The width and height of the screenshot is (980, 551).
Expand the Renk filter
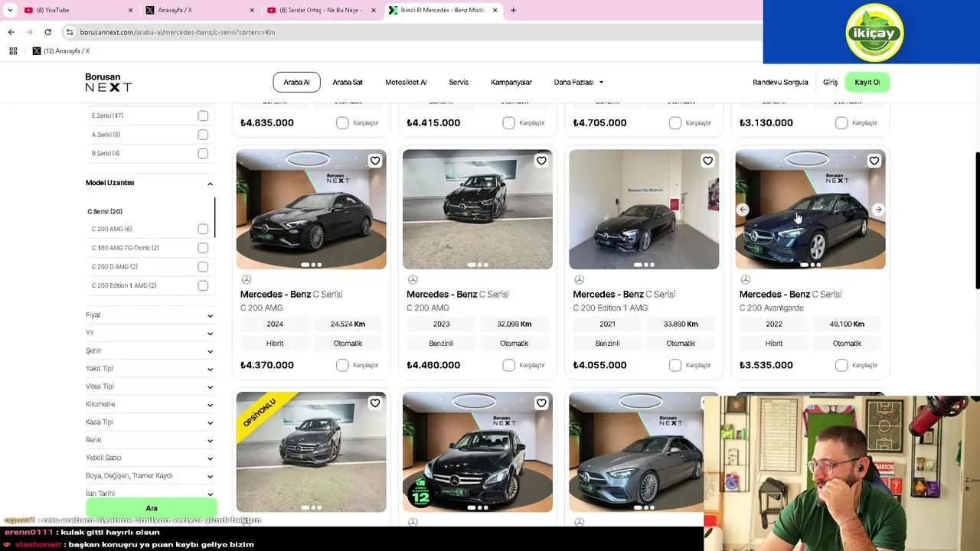pyautogui.click(x=150, y=440)
